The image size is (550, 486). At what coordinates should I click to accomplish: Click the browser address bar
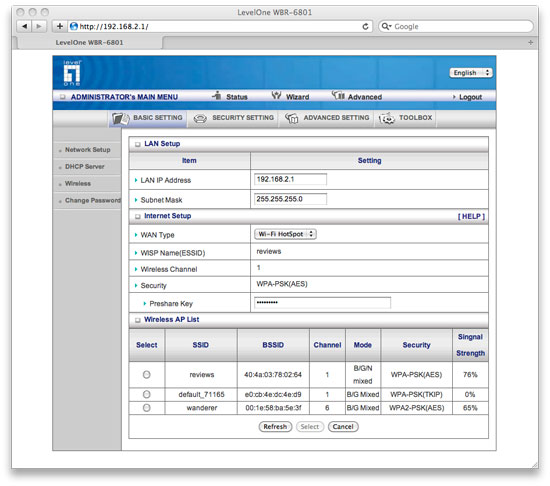click(x=219, y=26)
